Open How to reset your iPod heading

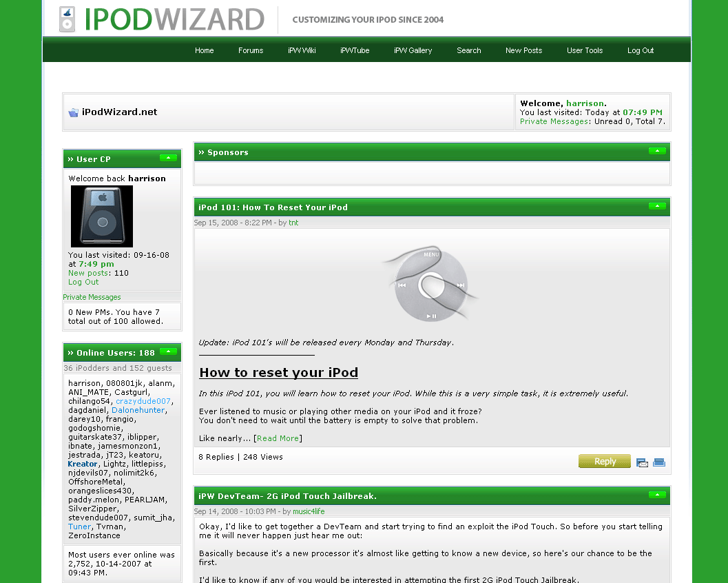tap(278, 373)
